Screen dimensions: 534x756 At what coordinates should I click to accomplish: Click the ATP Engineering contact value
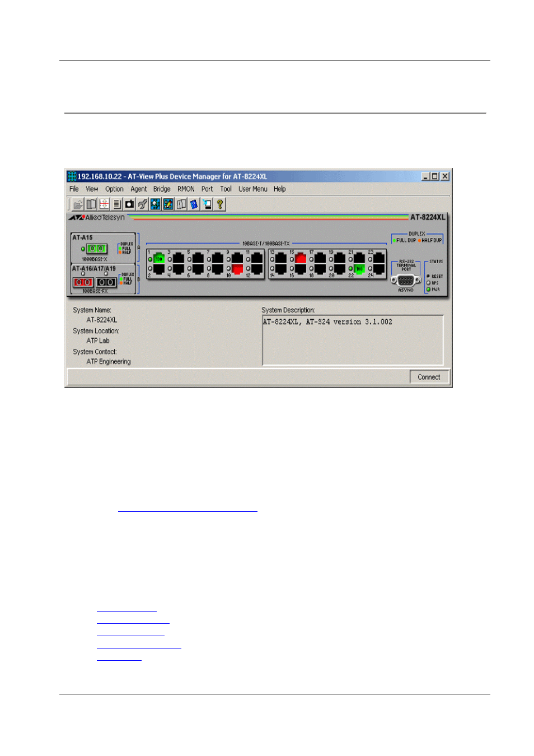[x=109, y=362]
